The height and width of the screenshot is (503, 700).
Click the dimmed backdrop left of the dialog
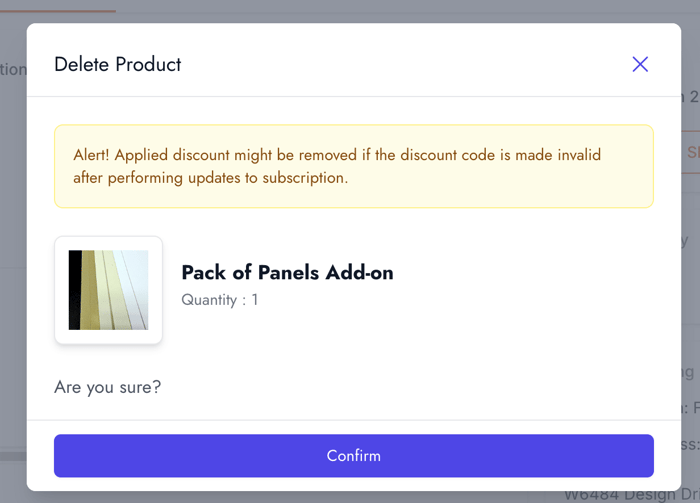pyautogui.click(x=12, y=250)
